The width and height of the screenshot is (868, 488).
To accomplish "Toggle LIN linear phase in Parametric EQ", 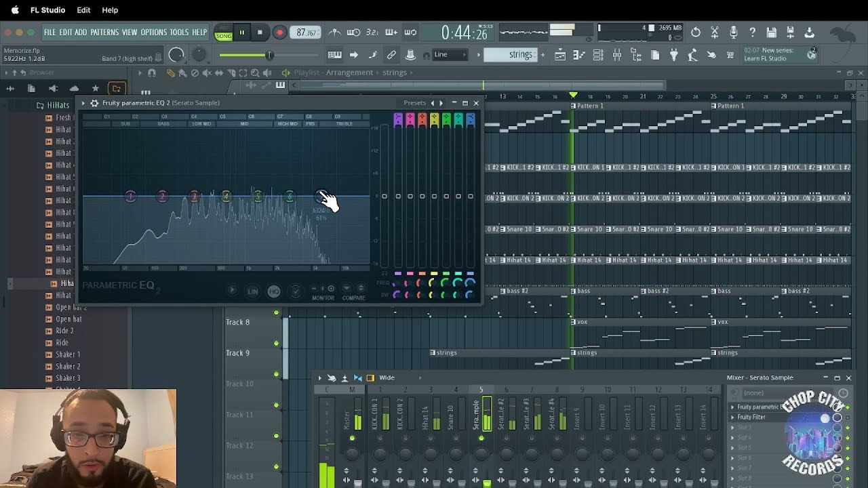I will (x=252, y=291).
